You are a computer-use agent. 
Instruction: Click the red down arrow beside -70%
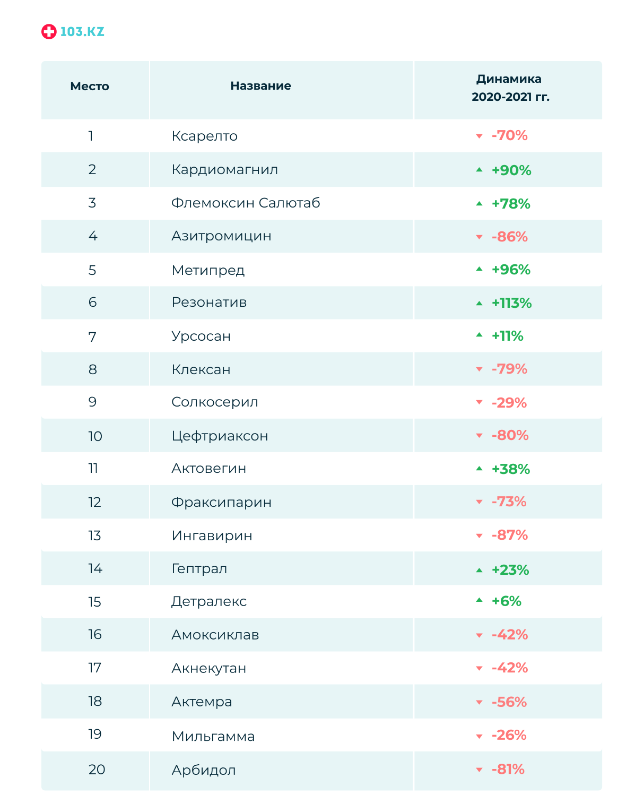(x=479, y=136)
